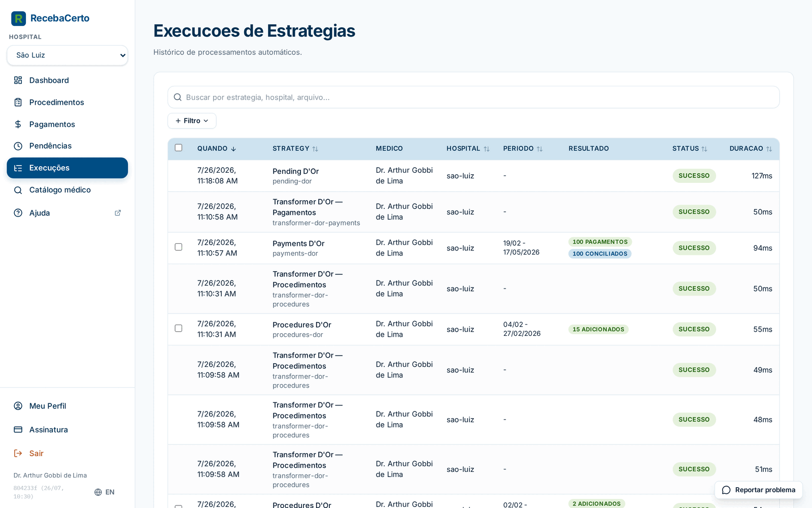Screen dimensions: 812x508
Task: Click the Pendências clock icon
Action: point(18,146)
